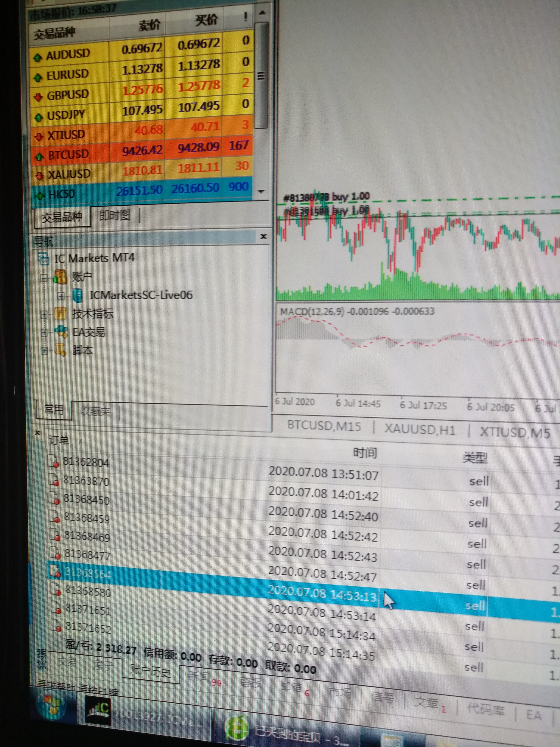Select the HK50 symbol row
The height and width of the screenshot is (747, 560).
142,191
